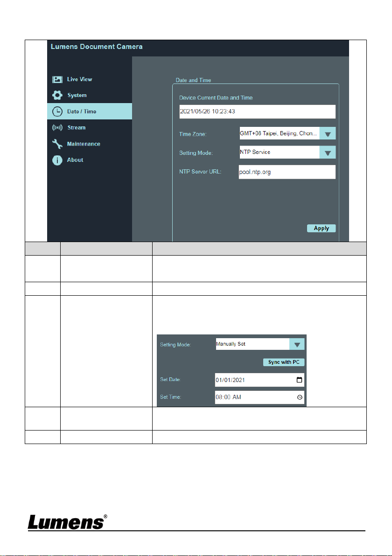Click the System gear icon
Image resolution: width=392 pixels, height=556 pixels.
point(57,95)
